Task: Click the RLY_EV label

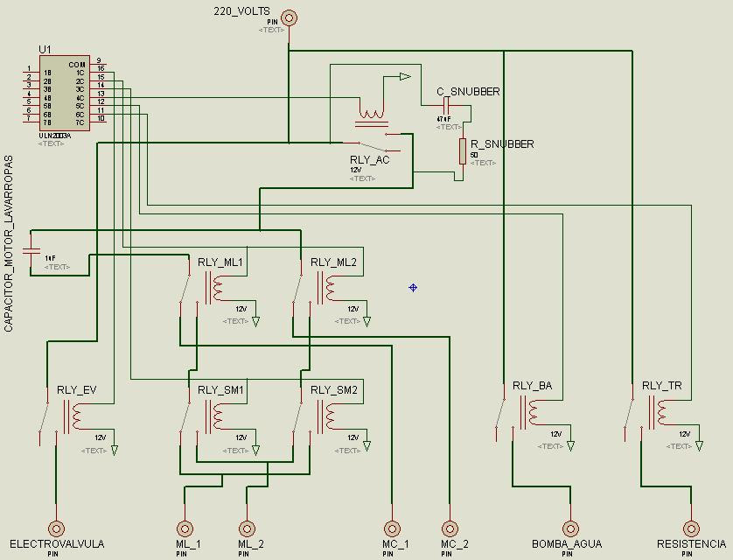Action: (77, 390)
